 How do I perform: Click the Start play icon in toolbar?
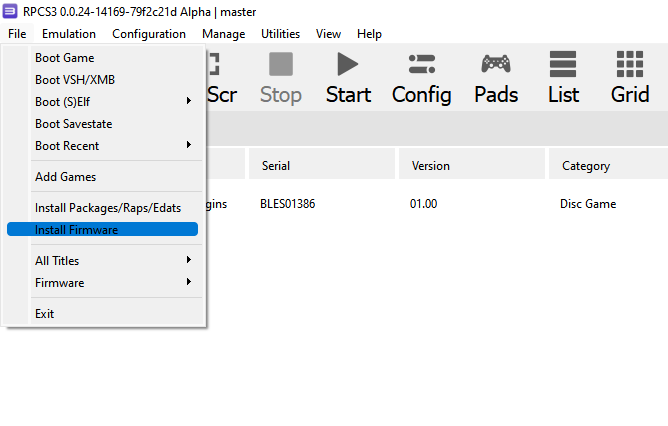click(348, 66)
